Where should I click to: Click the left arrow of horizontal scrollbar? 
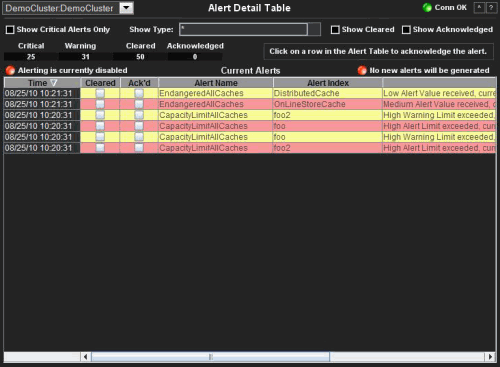[86, 357]
